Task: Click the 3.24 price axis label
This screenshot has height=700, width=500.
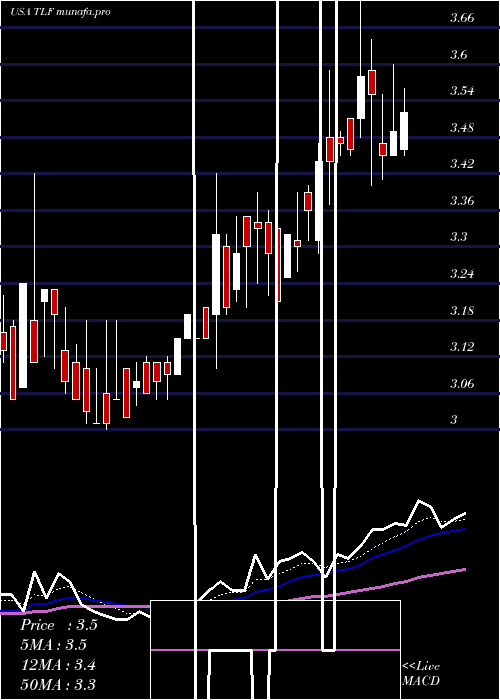Action: click(x=462, y=274)
